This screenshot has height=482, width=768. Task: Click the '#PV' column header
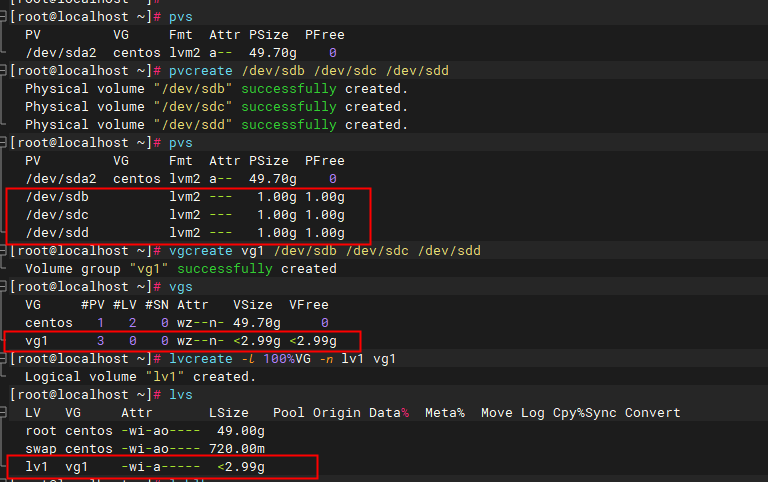tap(93, 305)
